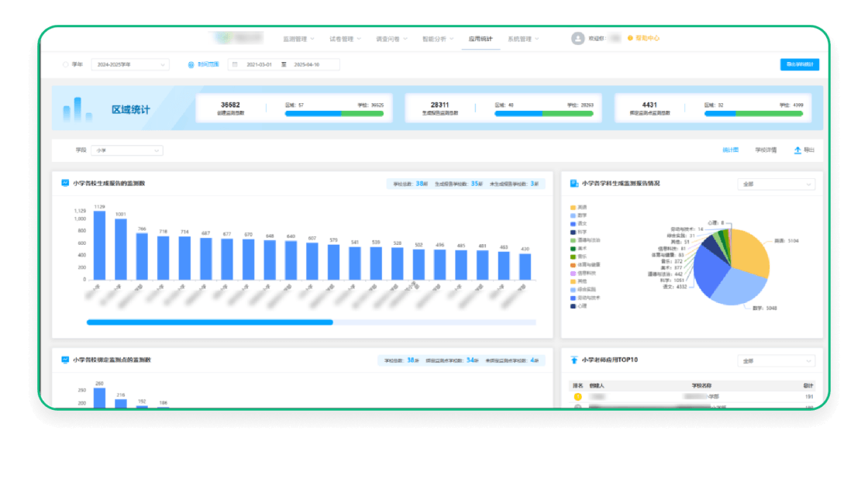The height and width of the screenshot is (496, 868).
Task: Switch to the 学校详情 view
Action: pyautogui.click(x=766, y=150)
